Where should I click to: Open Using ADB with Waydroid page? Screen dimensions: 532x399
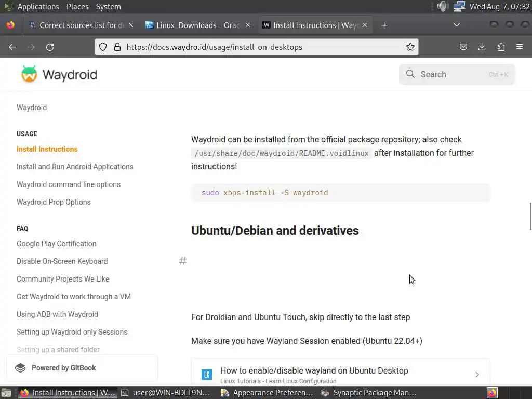57,314
